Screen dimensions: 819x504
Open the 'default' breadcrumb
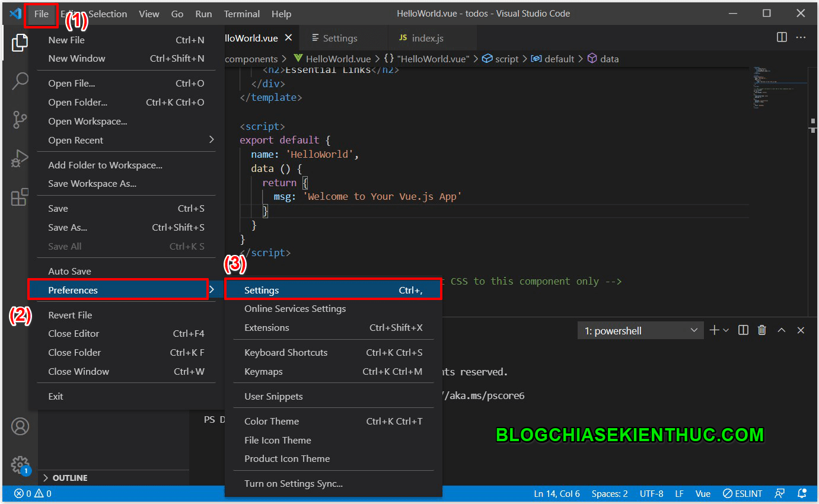tap(553, 59)
